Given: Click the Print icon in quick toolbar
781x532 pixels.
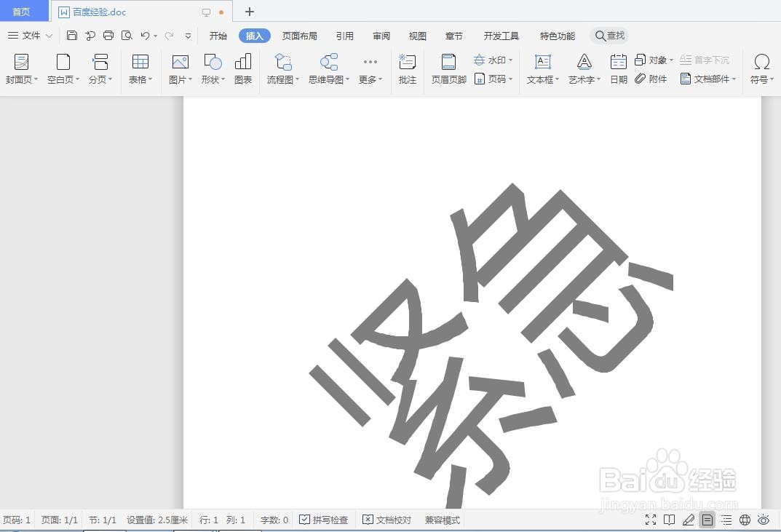Looking at the screenshot, I should [x=108, y=36].
